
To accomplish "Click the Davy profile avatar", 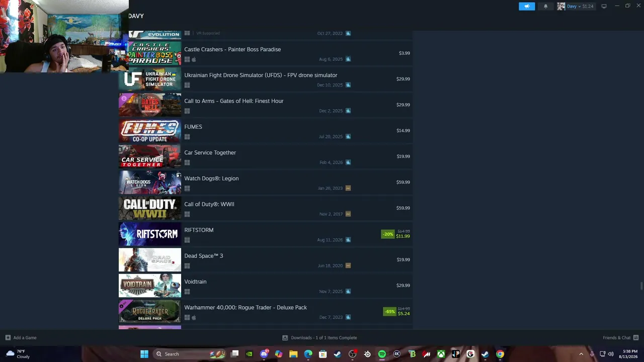I will (561, 6).
